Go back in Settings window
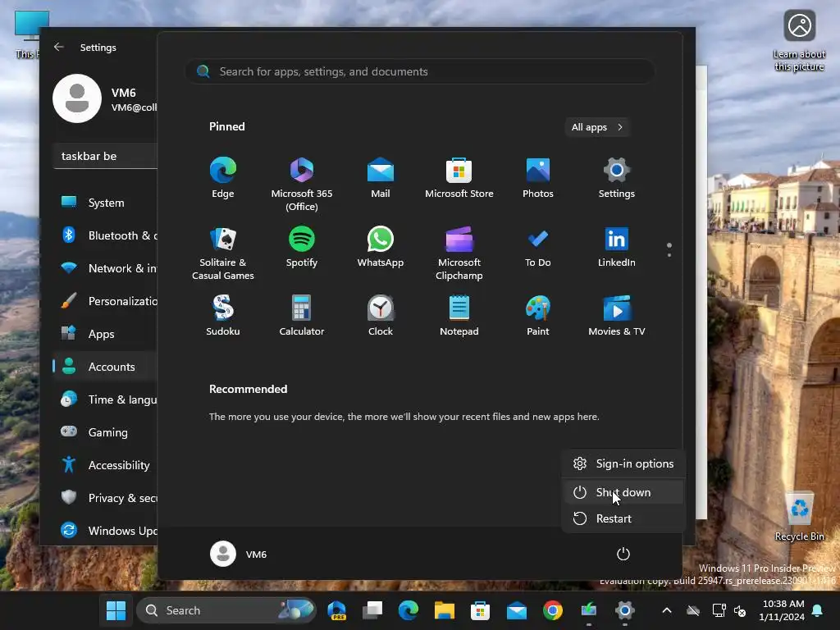This screenshot has width=840, height=630. [59, 47]
